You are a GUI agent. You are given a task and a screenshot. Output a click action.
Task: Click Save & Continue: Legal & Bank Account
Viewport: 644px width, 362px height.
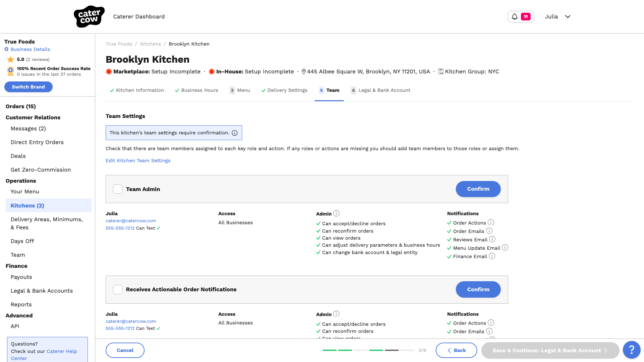click(x=550, y=350)
